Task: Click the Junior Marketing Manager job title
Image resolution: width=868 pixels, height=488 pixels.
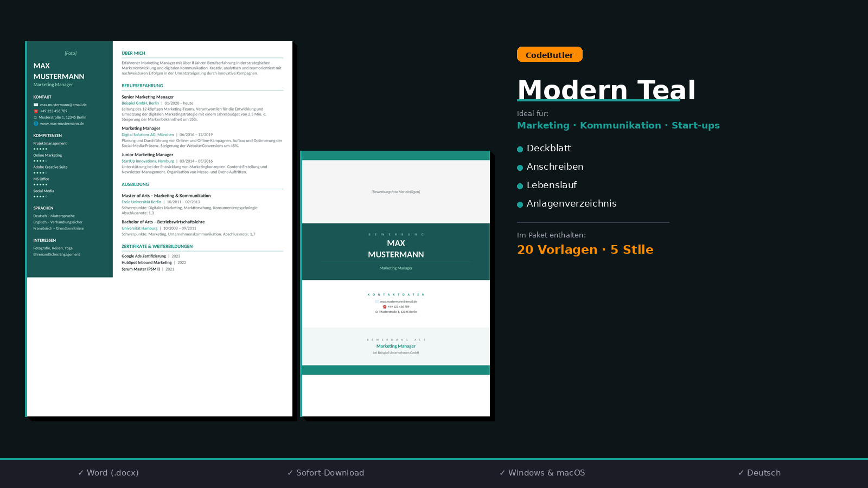Action: click(148, 155)
